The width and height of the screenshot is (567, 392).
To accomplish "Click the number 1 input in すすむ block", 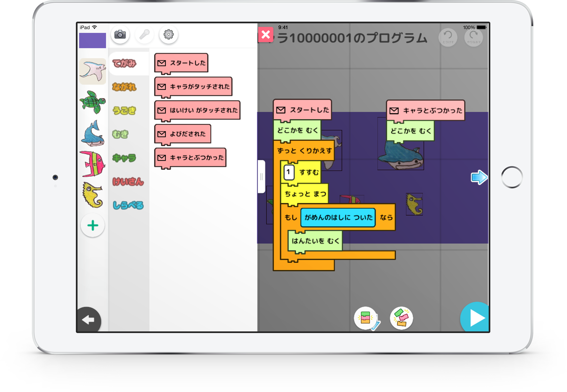I will [x=289, y=172].
